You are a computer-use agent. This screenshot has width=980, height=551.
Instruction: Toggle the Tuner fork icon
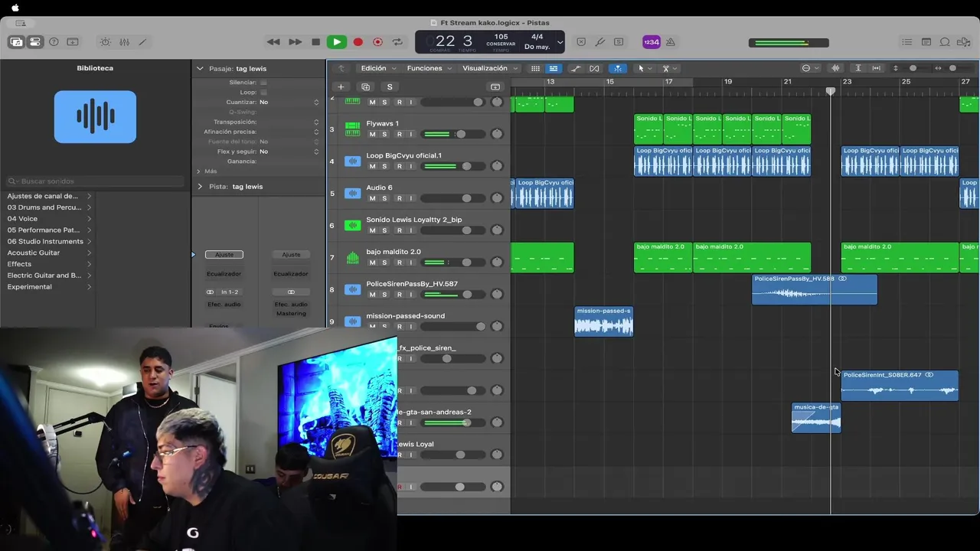(600, 42)
